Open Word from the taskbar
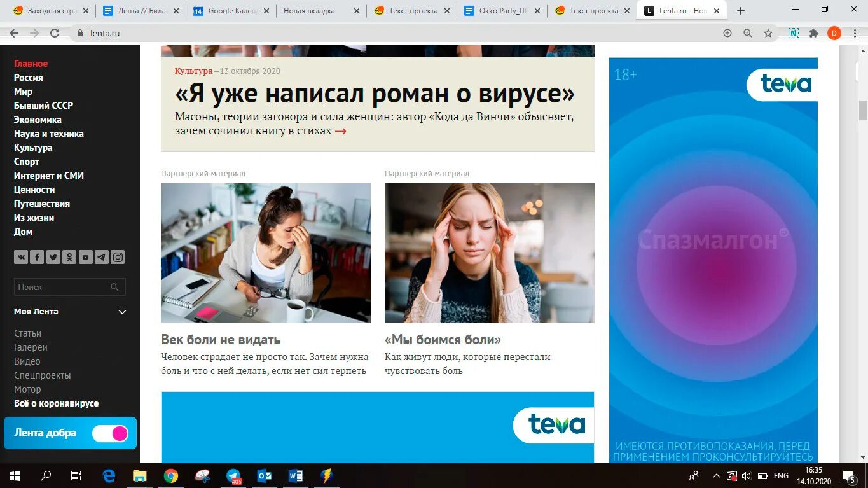 click(x=296, y=475)
